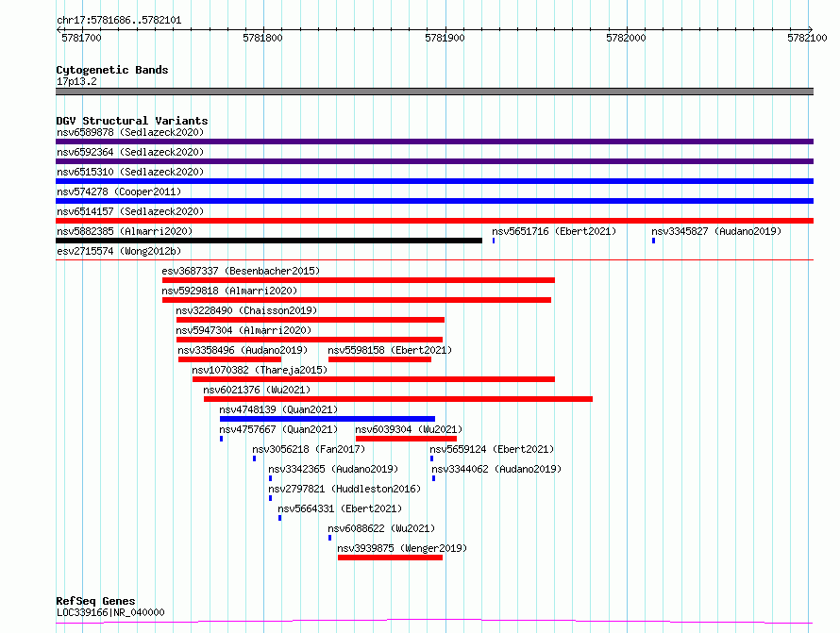Click the RefSeq Genes track title

95,601
